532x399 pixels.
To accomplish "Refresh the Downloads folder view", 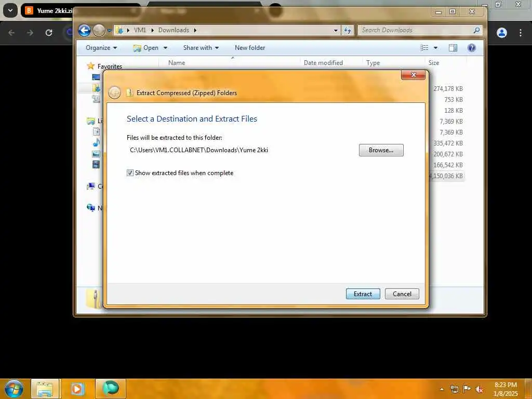I will (348, 30).
